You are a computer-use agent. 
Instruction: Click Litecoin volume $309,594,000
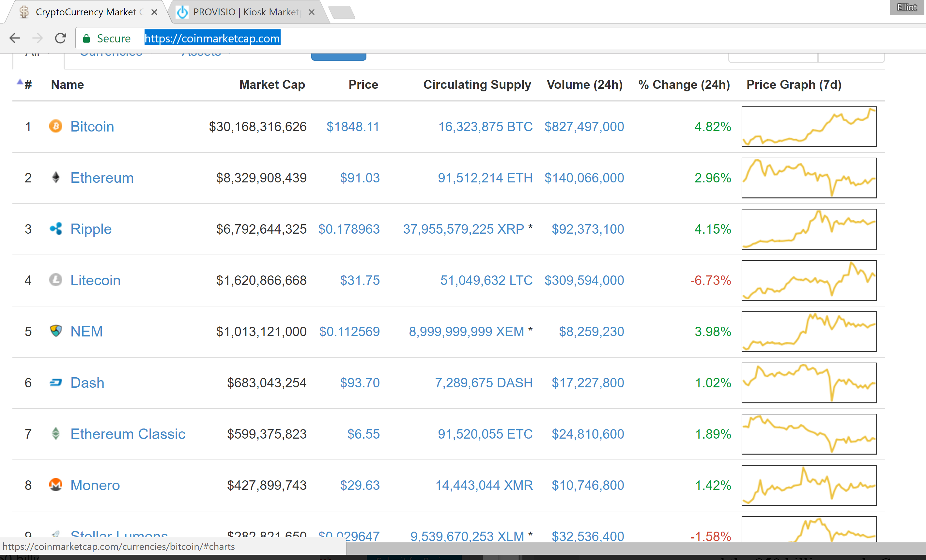pos(584,280)
